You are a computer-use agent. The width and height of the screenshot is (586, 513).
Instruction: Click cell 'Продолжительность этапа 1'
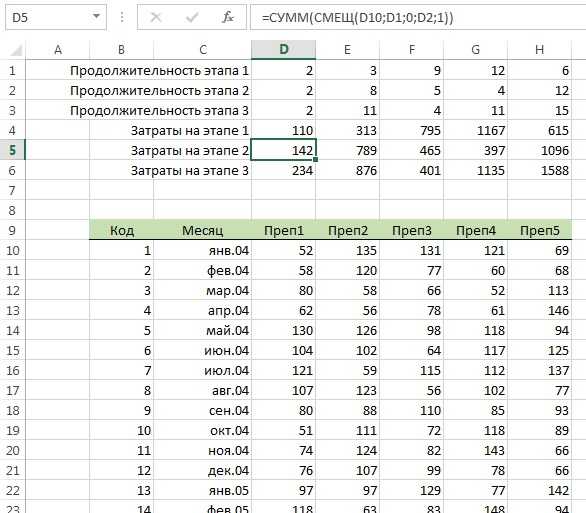point(159,70)
